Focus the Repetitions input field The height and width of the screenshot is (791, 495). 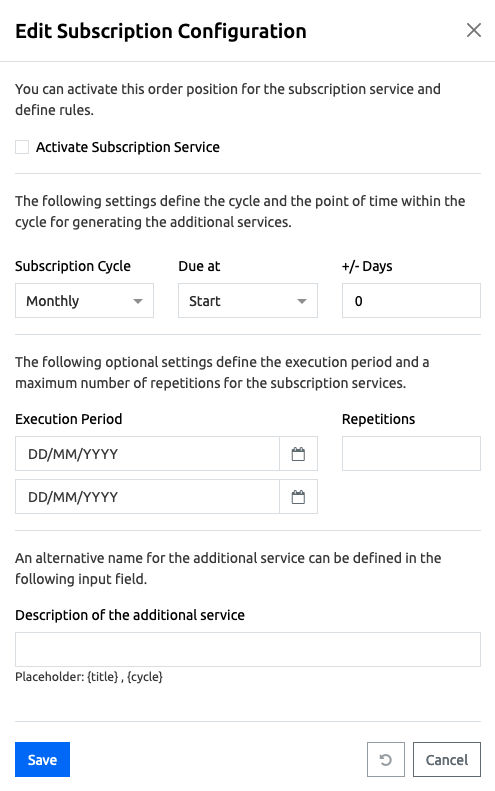coord(411,454)
